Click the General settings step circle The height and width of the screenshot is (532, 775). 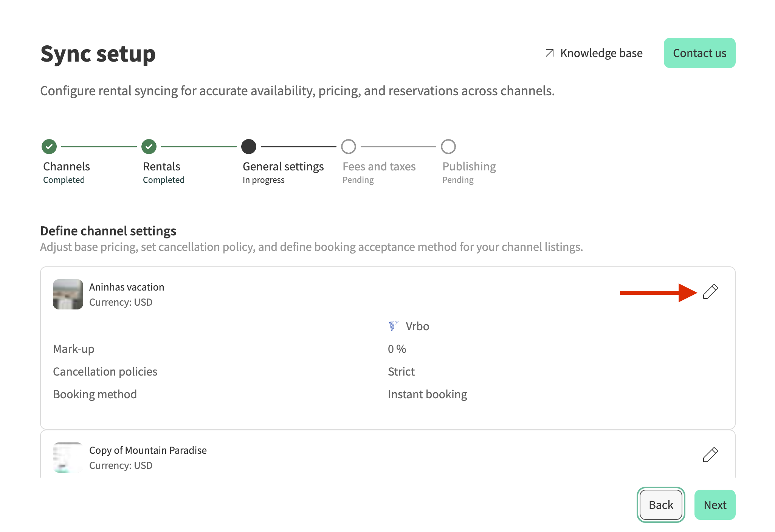click(x=249, y=147)
